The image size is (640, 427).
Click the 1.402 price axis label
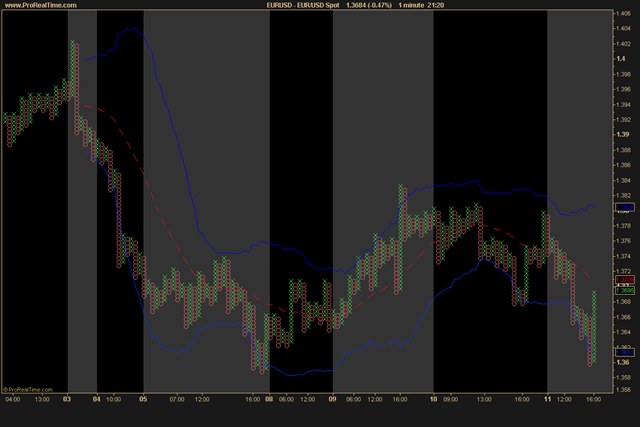pos(623,44)
